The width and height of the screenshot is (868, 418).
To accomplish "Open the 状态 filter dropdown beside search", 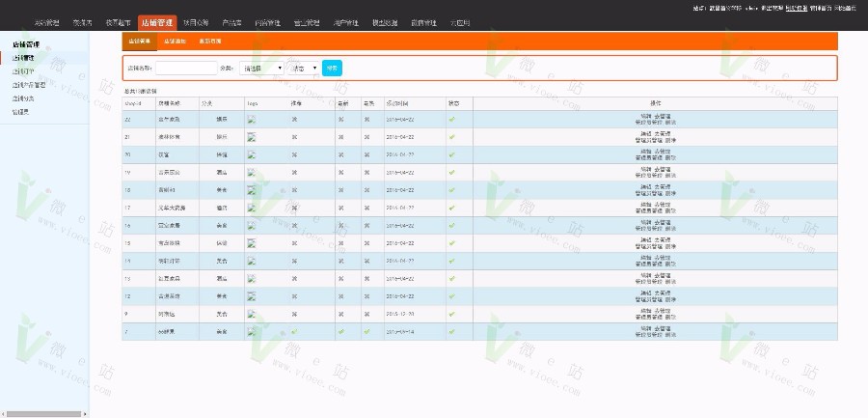I will click(x=305, y=69).
